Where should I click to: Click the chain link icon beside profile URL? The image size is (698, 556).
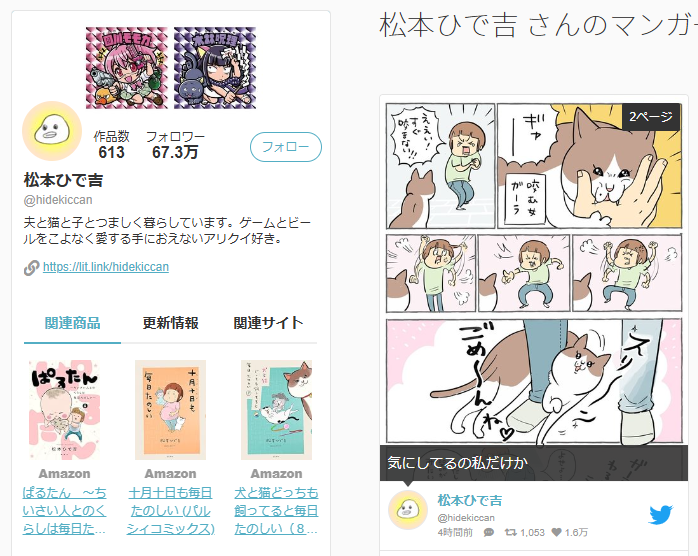(31, 268)
